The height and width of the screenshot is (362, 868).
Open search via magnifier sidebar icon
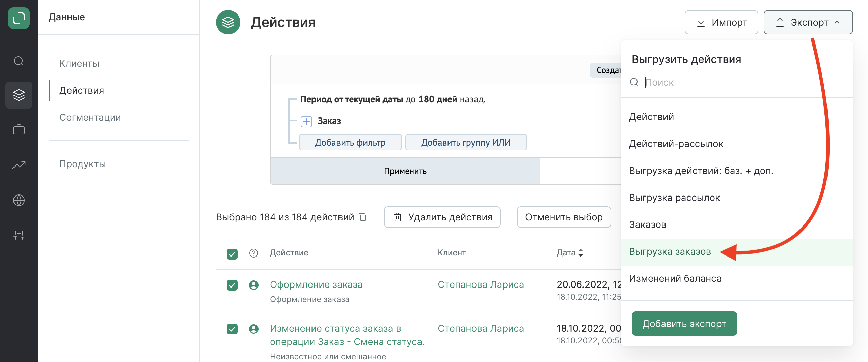pos(19,61)
